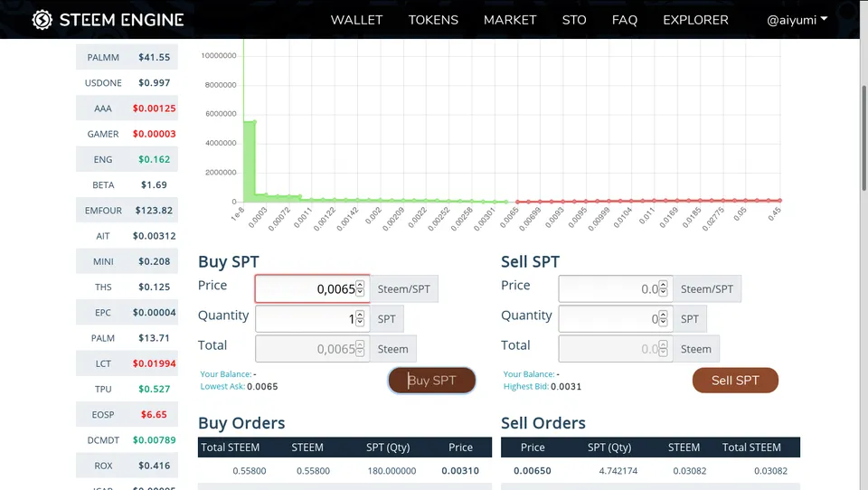Select the DCMDT token row
The image size is (868, 490).
pos(127,439)
